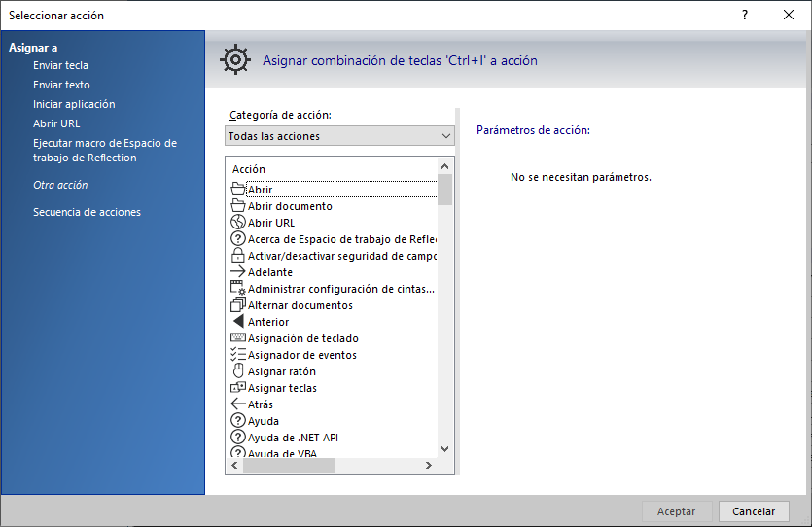
Task: Click the Anterior black triangle icon
Action: [x=238, y=322]
